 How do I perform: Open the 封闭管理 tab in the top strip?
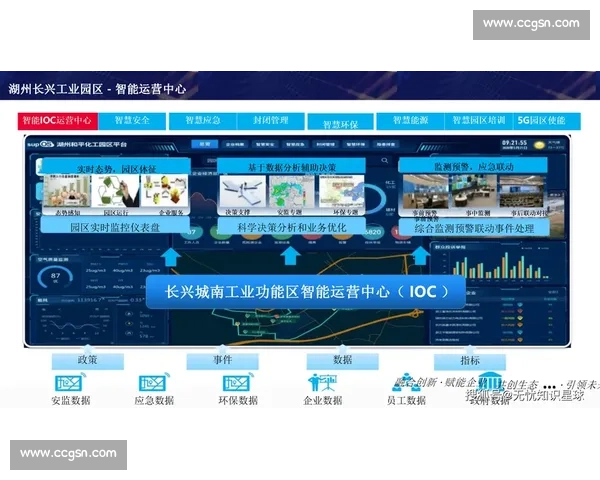pos(271,121)
